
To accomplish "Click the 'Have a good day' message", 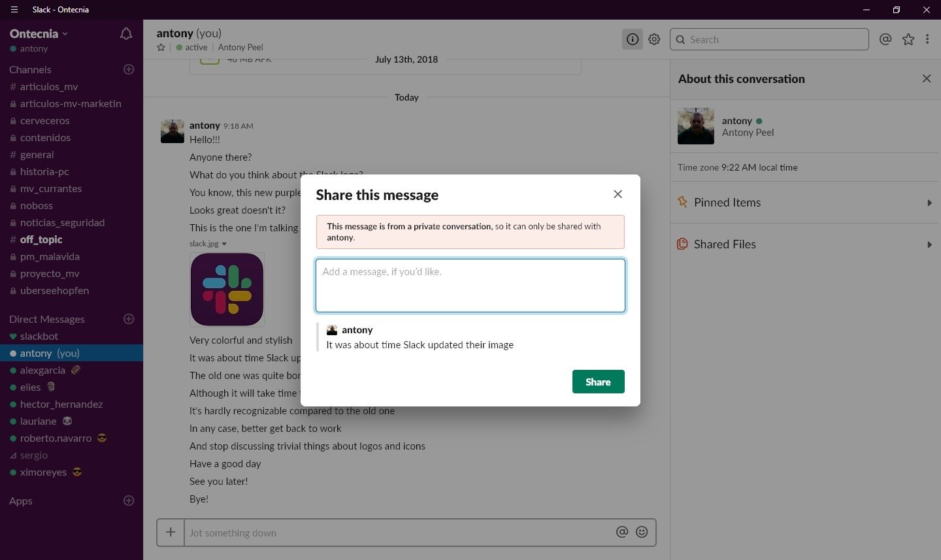I will click(x=225, y=464).
